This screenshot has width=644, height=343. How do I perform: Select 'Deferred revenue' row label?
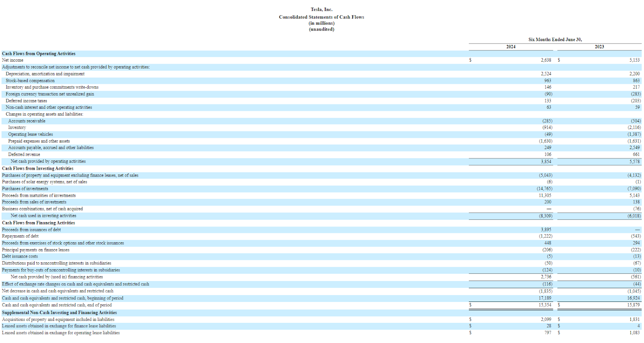click(24, 154)
